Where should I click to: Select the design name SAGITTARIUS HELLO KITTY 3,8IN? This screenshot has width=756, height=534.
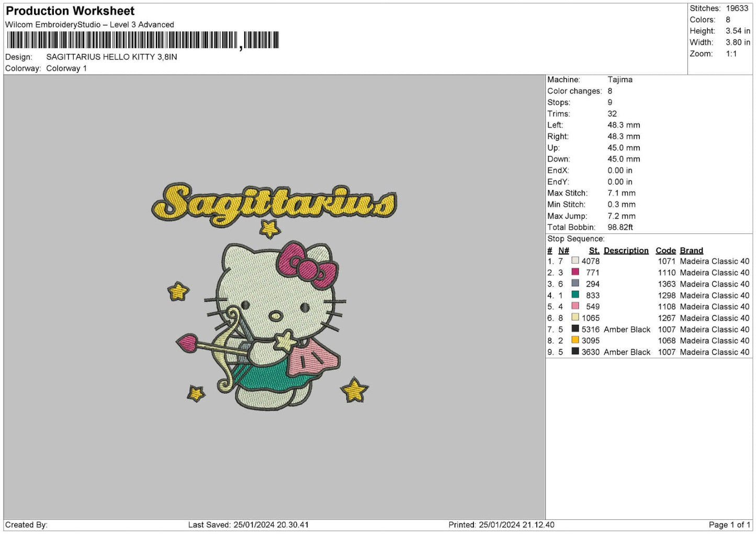111,57
